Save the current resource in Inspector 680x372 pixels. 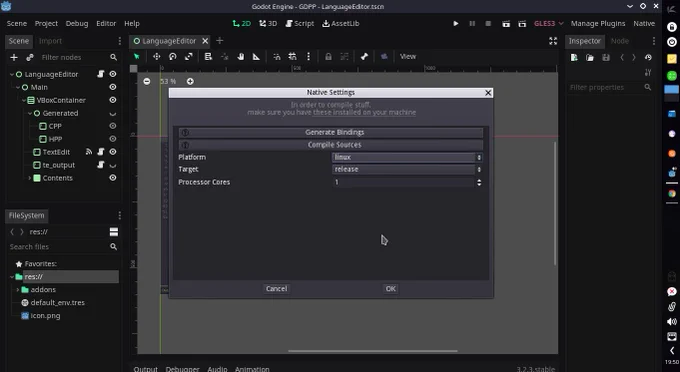(606, 57)
